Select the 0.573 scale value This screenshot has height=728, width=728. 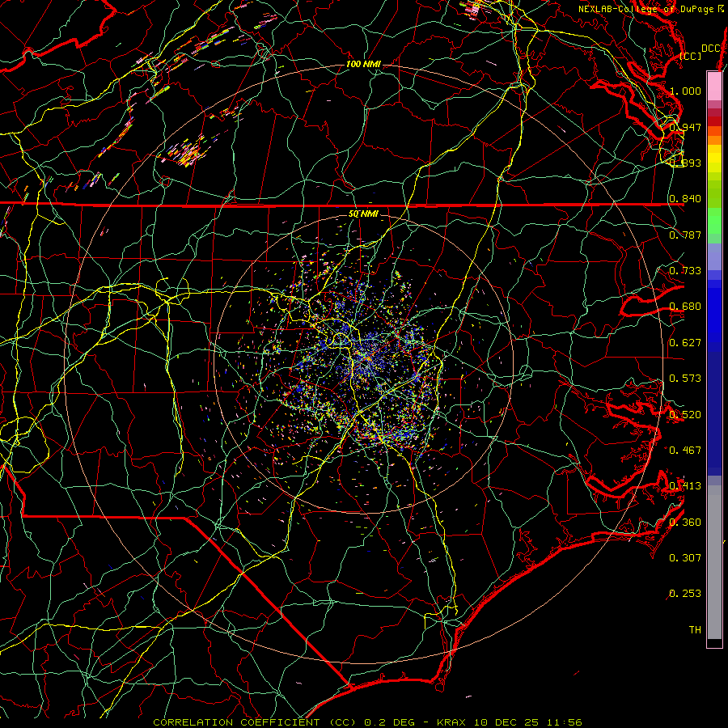click(x=685, y=379)
